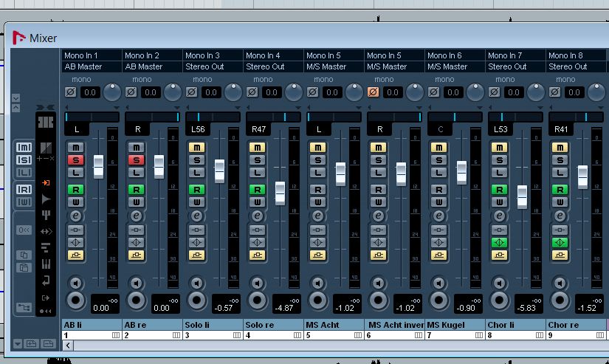The image size is (609, 364).
Task: Click monitor speaker icon on Solo li channel
Action: tap(196, 283)
